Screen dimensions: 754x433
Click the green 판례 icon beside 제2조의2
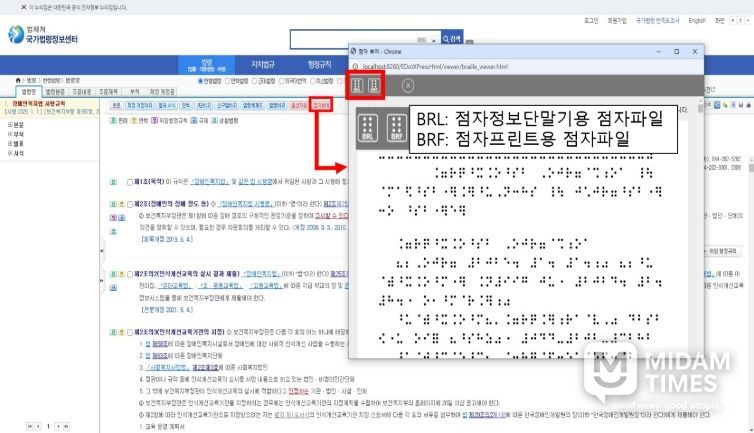tap(113, 274)
